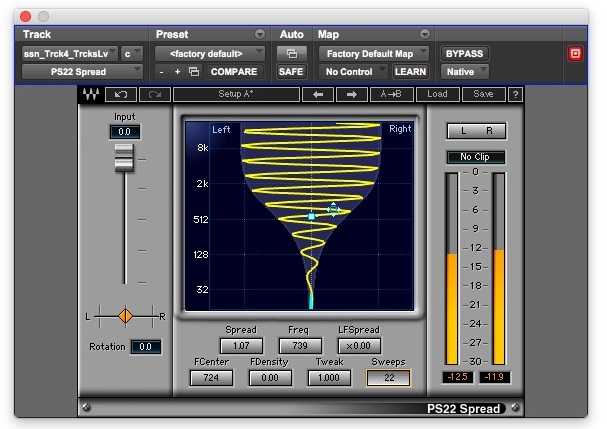Click the preset copy settings icon
This screenshot has height=429, width=607.
tap(194, 72)
